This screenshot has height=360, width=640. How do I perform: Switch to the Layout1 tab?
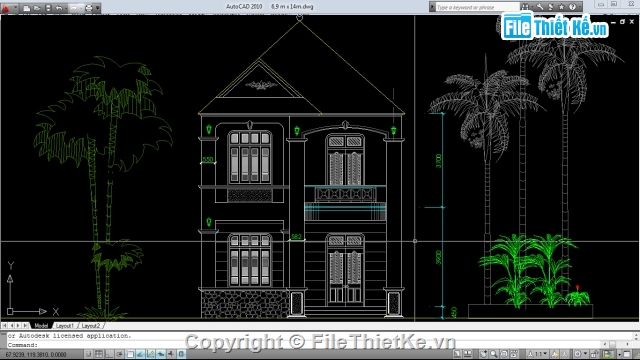(64, 326)
